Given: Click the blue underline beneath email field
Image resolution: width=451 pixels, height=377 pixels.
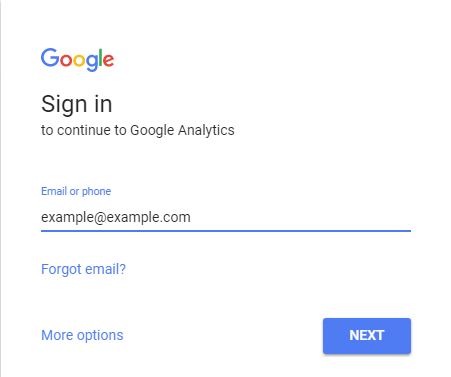Looking at the screenshot, I should coord(226,231).
